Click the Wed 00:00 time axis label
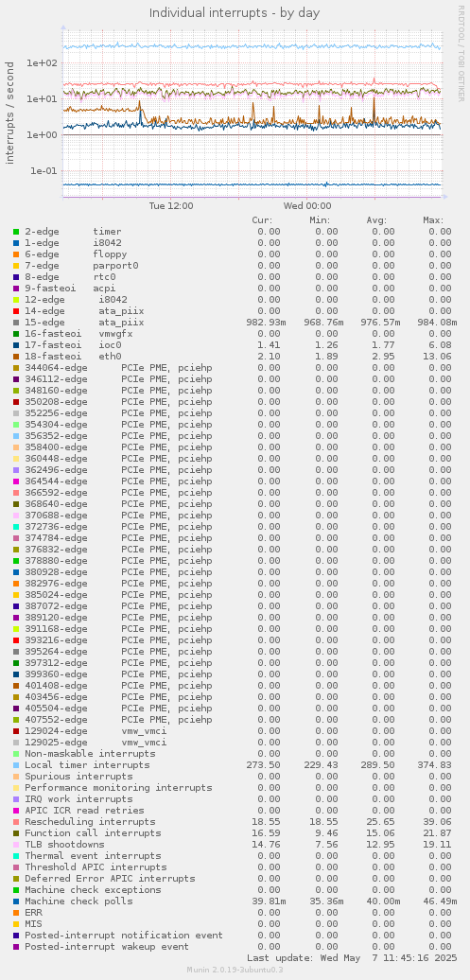 pos(307,205)
